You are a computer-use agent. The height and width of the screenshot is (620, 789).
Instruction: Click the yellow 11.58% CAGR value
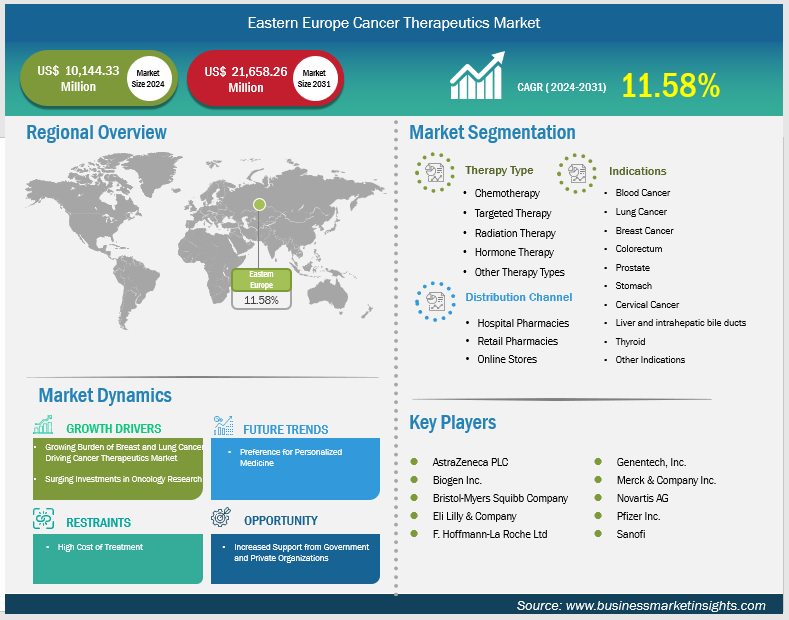pyautogui.click(x=671, y=85)
